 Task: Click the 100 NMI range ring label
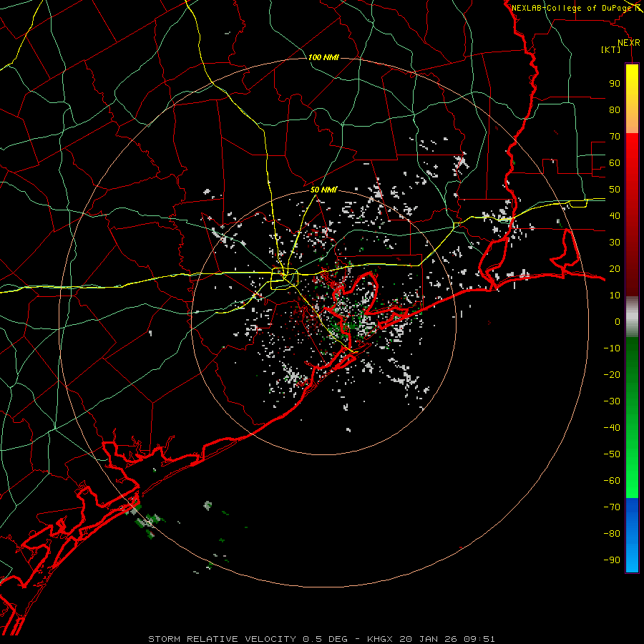coord(323,57)
